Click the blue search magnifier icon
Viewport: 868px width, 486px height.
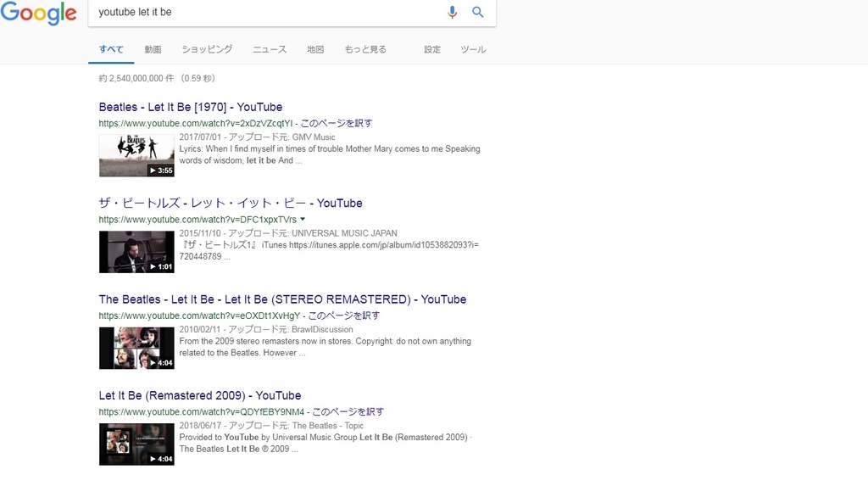pos(478,12)
